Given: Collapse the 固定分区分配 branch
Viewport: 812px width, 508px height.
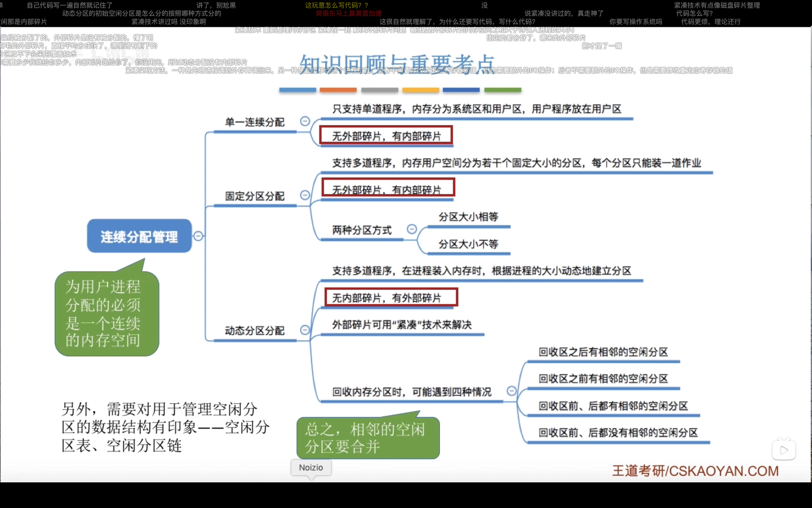Looking at the screenshot, I should point(305,195).
